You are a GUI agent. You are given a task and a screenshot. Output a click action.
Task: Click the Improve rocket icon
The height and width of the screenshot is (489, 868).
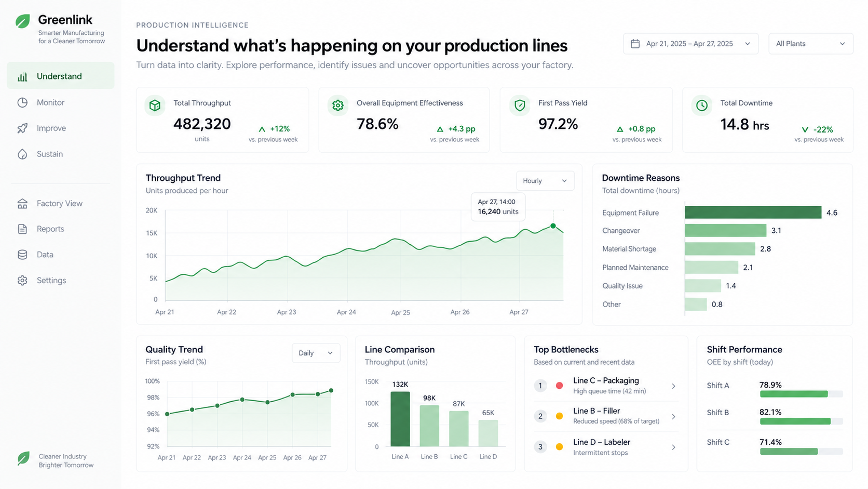pos(22,128)
